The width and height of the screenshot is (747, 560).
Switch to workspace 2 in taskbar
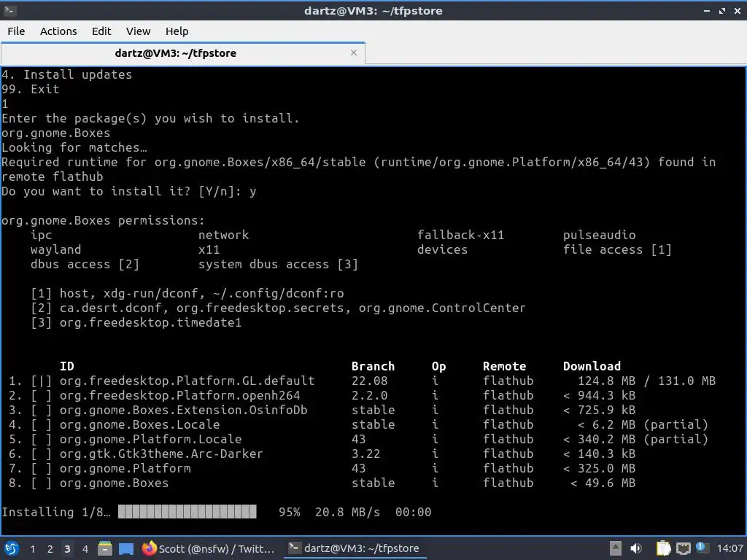(x=50, y=549)
